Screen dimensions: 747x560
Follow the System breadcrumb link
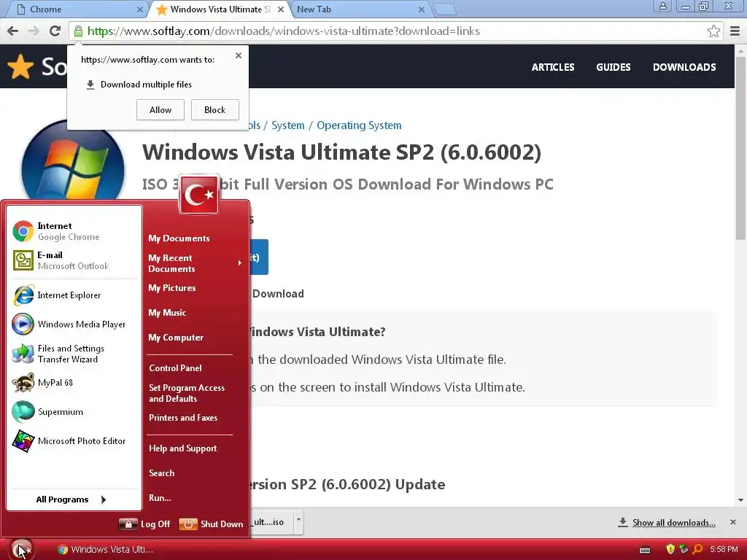pos(287,125)
